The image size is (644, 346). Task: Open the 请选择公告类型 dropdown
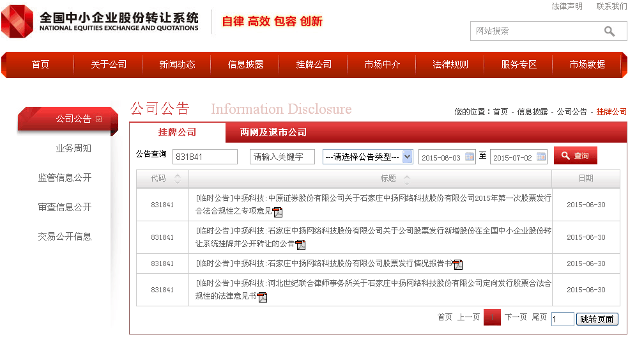(x=367, y=157)
